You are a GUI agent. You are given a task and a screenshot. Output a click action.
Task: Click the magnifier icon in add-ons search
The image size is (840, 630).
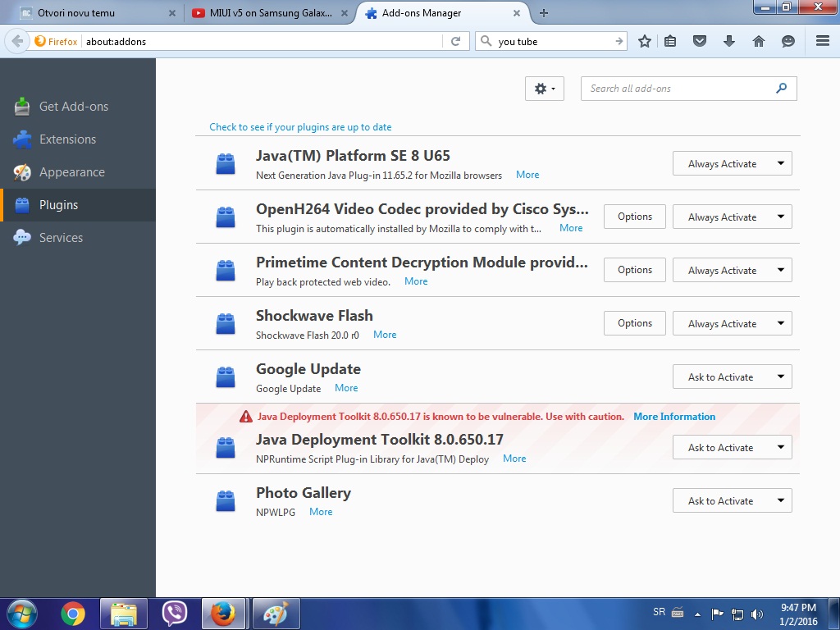coord(781,89)
